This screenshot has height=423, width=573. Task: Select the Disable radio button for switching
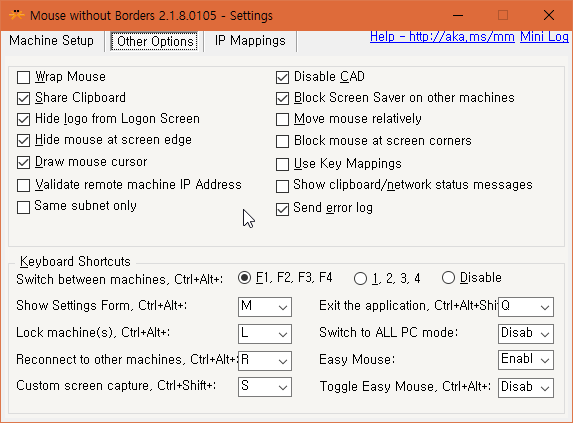(448, 278)
